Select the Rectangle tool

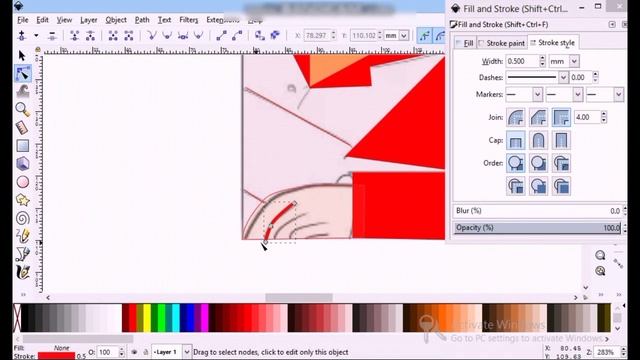pos(23,146)
